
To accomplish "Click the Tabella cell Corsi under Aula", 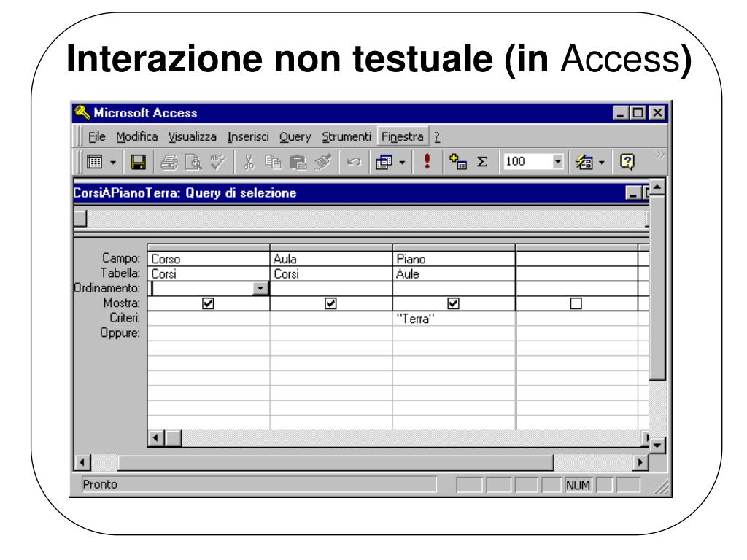I will click(x=331, y=274).
